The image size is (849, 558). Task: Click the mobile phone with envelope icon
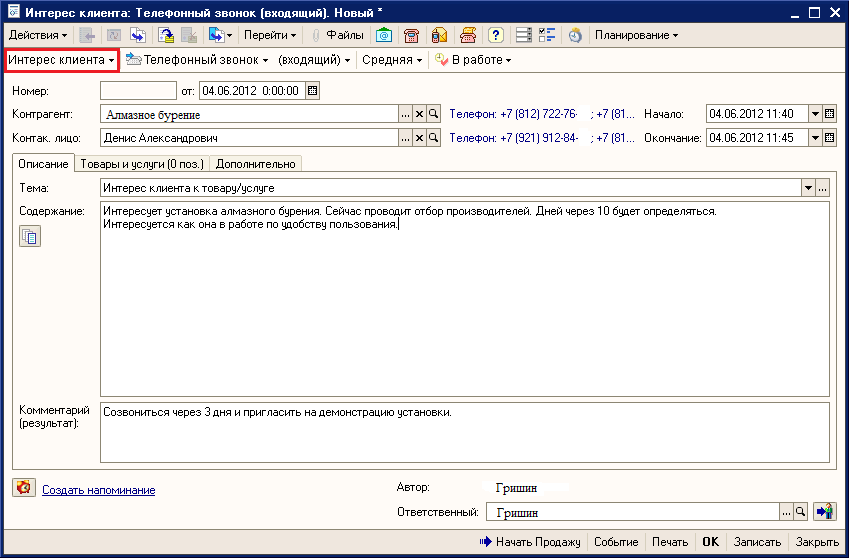(x=439, y=35)
